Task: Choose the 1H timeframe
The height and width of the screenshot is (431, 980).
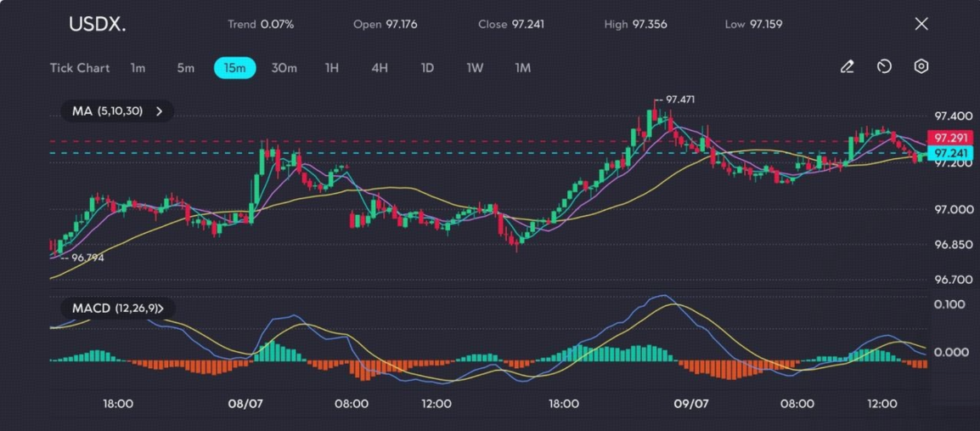Action: pos(332,68)
